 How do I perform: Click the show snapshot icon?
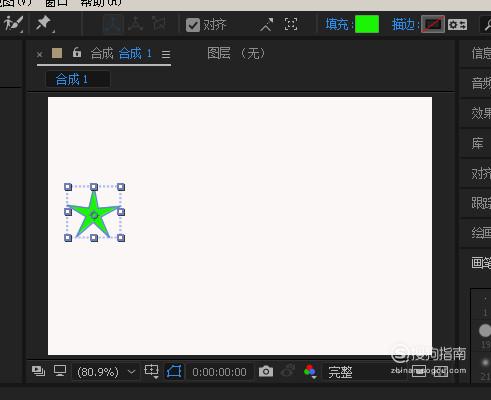pos(288,371)
